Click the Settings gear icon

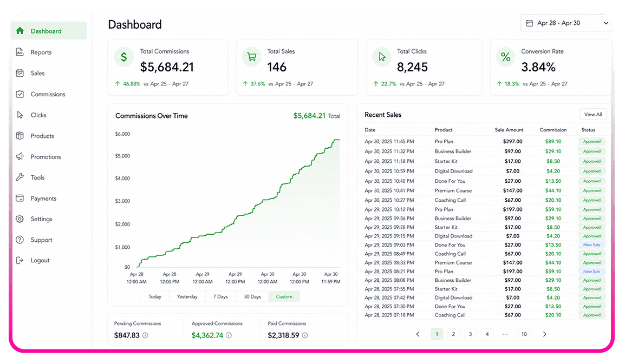20,219
